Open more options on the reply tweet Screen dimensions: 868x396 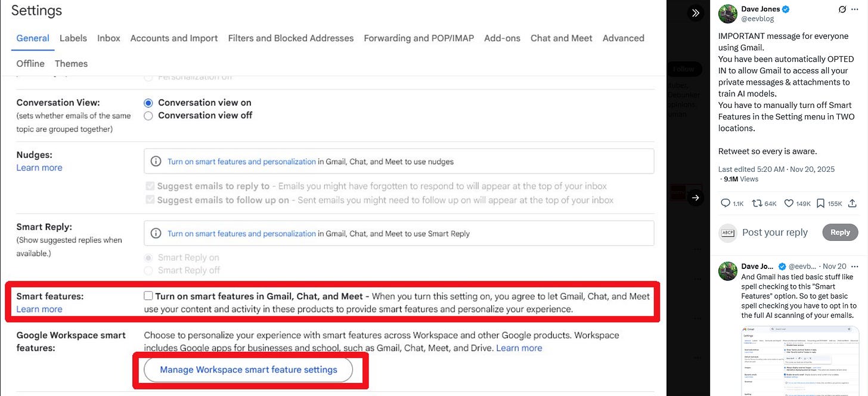(855, 266)
